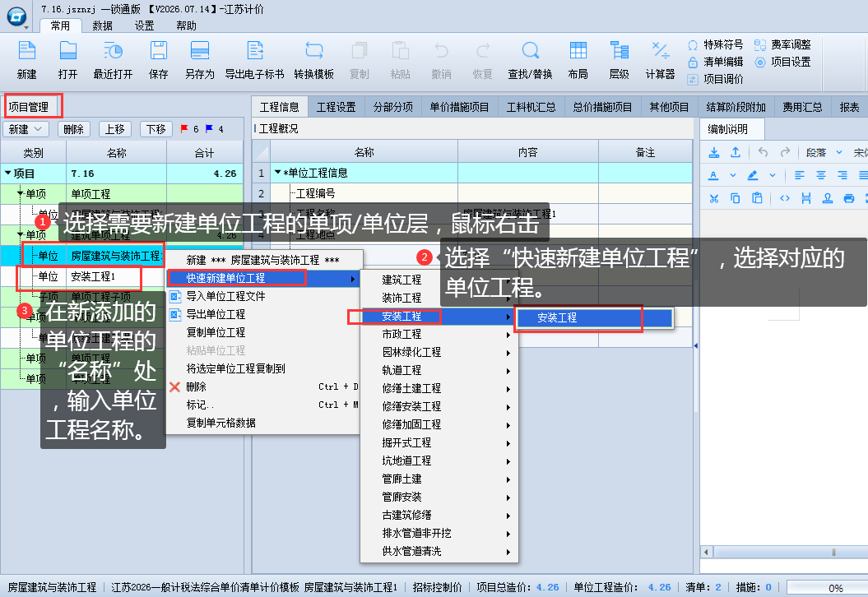Open the 设置 ribbon tab

[x=145, y=25]
